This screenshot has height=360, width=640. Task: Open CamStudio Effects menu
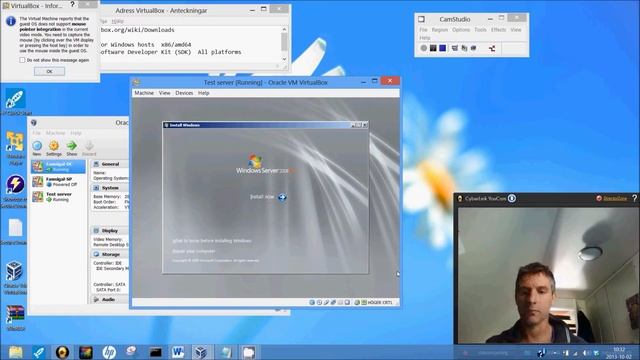pyautogui.click(x=498, y=30)
